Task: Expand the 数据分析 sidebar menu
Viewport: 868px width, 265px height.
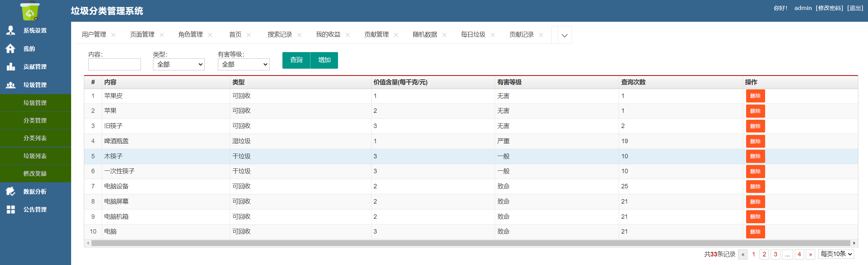Action: pos(35,192)
